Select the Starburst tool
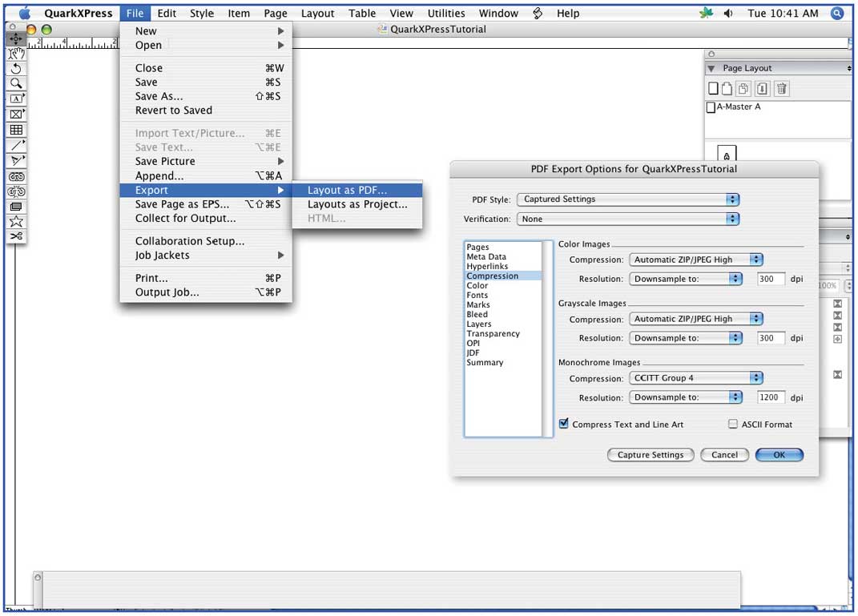858x616 pixels. (16, 221)
